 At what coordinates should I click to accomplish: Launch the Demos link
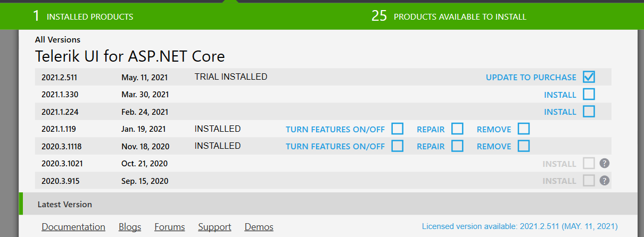point(259,227)
